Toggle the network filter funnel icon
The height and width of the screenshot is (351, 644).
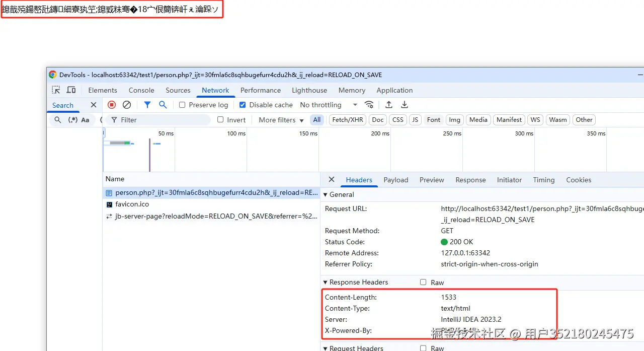pyautogui.click(x=147, y=105)
